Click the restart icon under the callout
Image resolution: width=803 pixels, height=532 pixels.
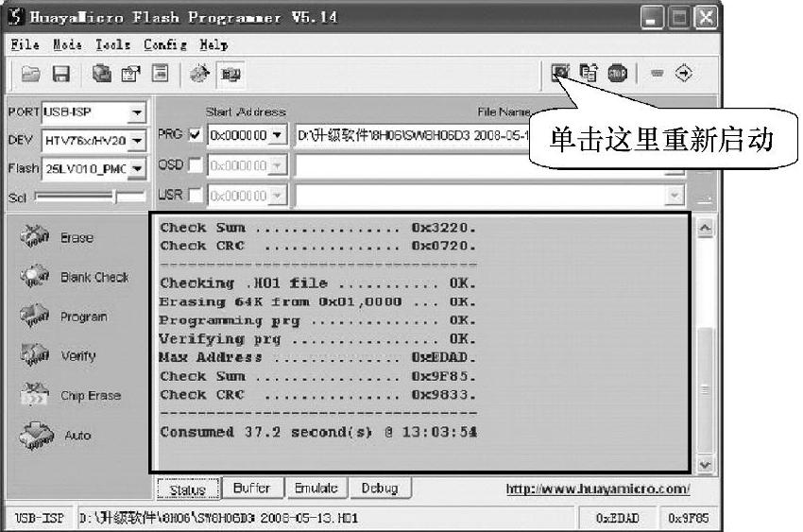[561, 72]
